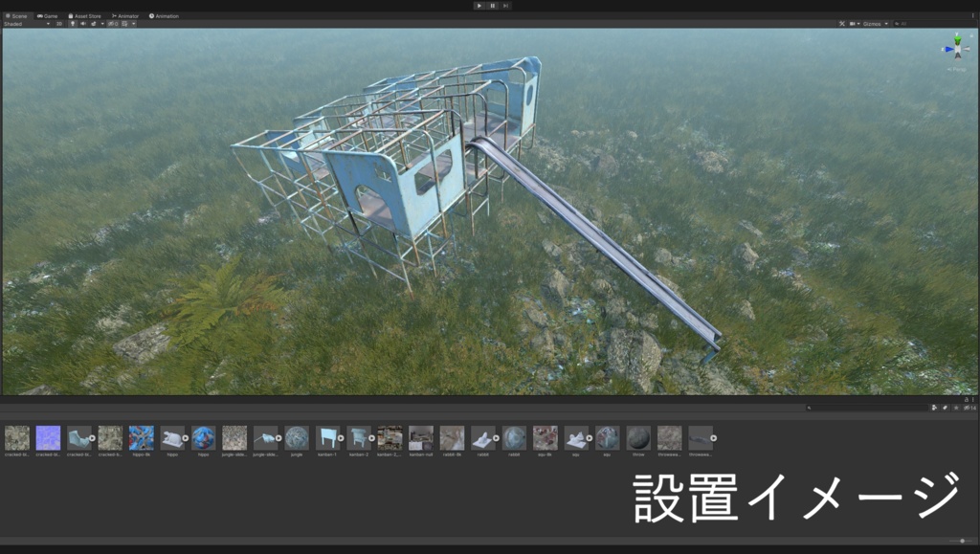Screen dimensions: 980x554
Task: Select the throwaway 3D model asset
Action: [x=700, y=438]
